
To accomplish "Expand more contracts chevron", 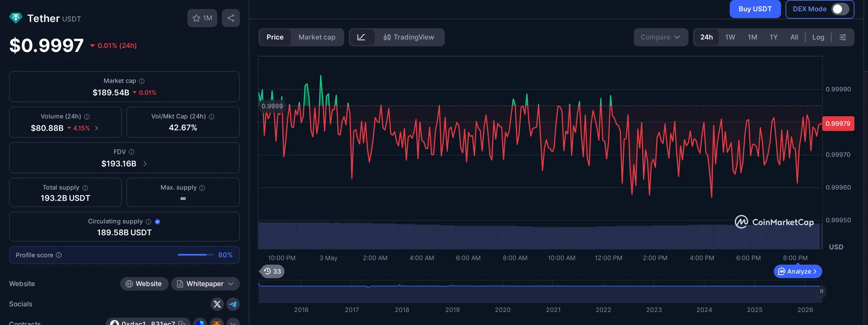I will (x=233, y=323).
